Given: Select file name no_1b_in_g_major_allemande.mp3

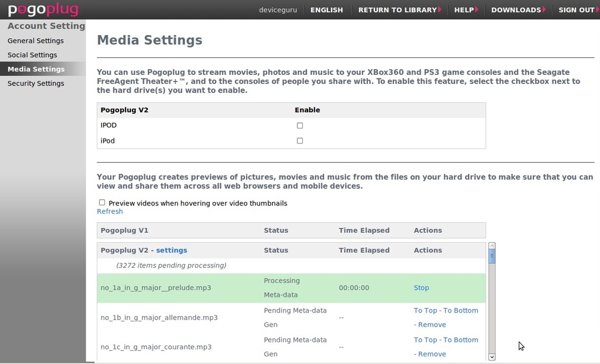Looking at the screenshot, I should coord(159,317).
